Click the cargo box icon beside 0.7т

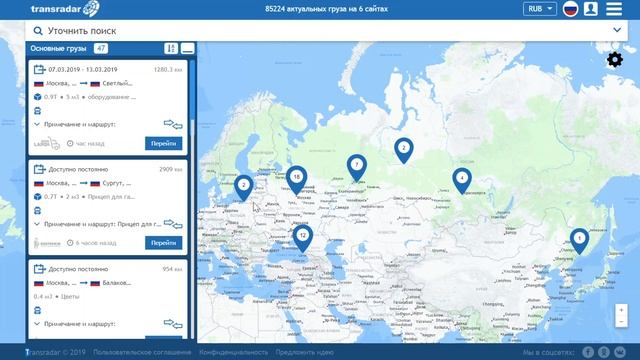point(38,197)
